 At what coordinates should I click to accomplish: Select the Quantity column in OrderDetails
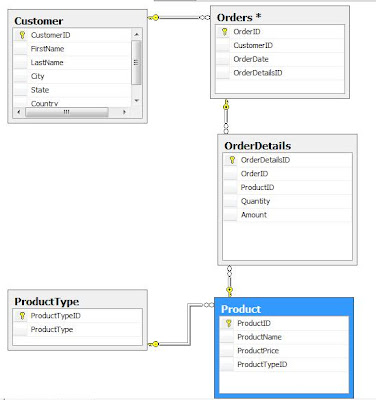coord(287,201)
